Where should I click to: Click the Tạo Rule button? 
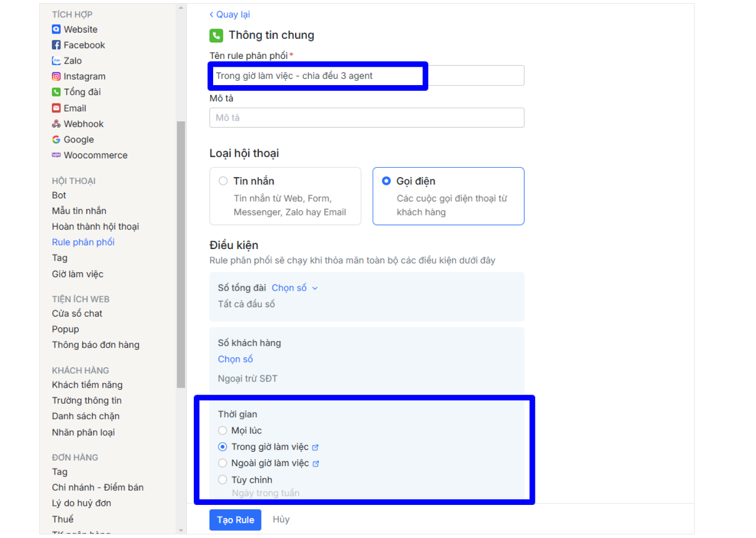click(235, 520)
